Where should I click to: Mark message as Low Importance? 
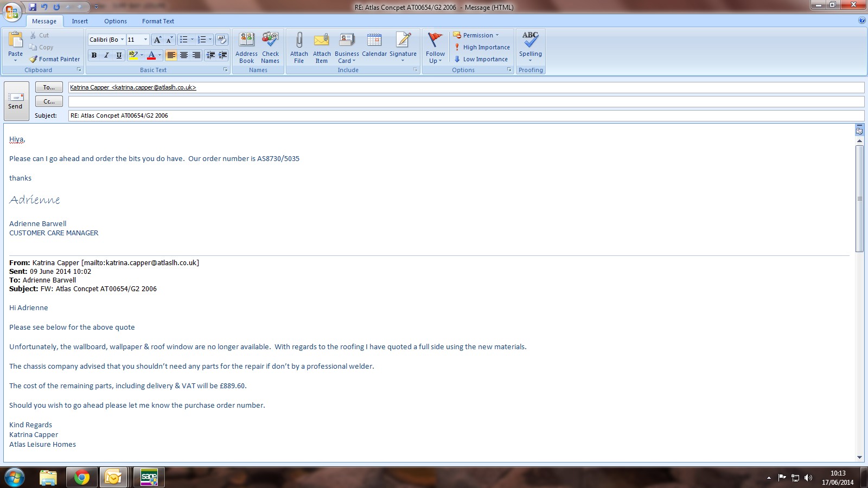pyautogui.click(x=481, y=59)
